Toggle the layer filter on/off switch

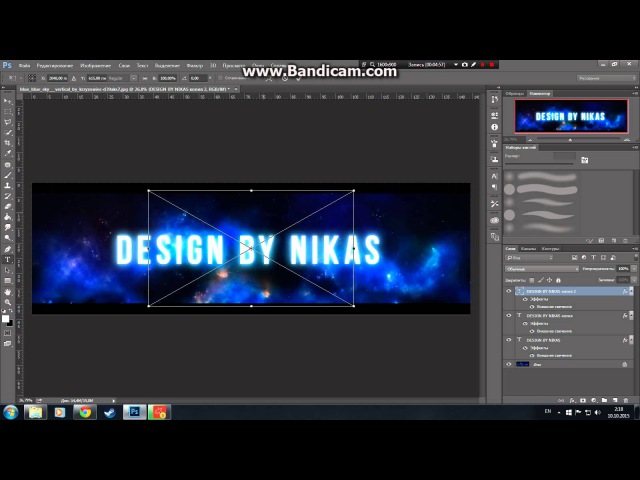point(636,258)
